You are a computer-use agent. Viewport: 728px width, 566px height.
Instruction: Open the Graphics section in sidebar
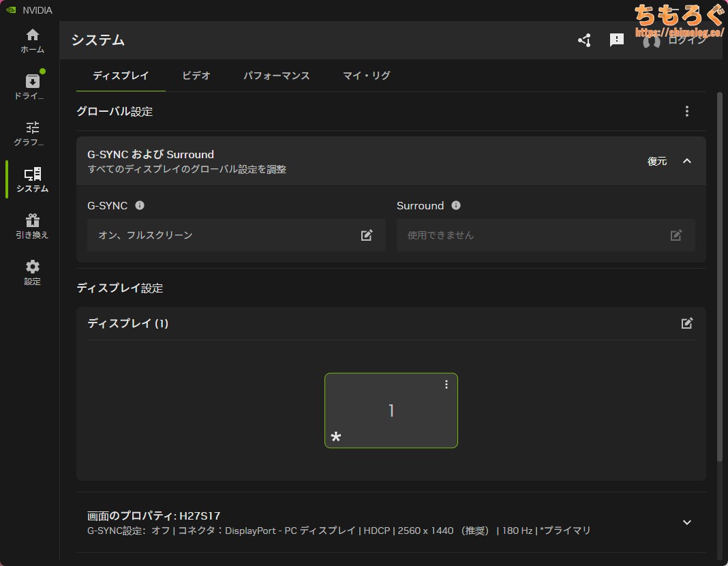point(32,134)
